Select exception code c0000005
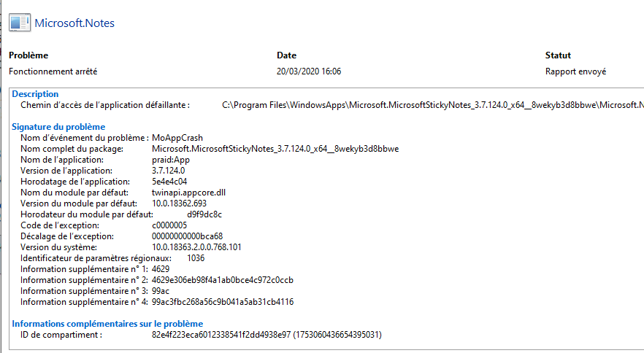Viewport: 644px width, 353px height. pyautogui.click(x=169, y=225)
